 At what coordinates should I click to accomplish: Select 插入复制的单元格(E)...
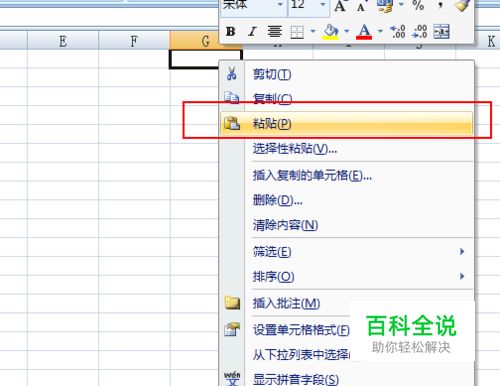click(x=347, y=175)
